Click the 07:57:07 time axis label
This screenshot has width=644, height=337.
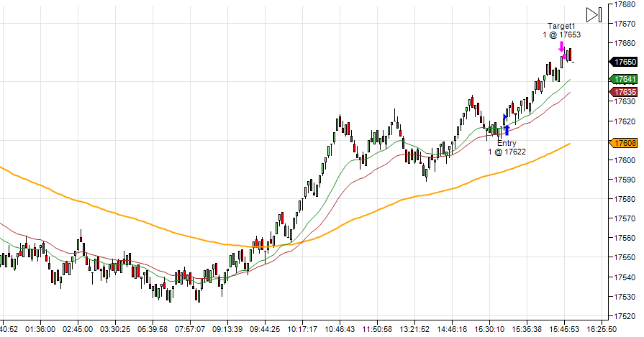pos(190,329)
